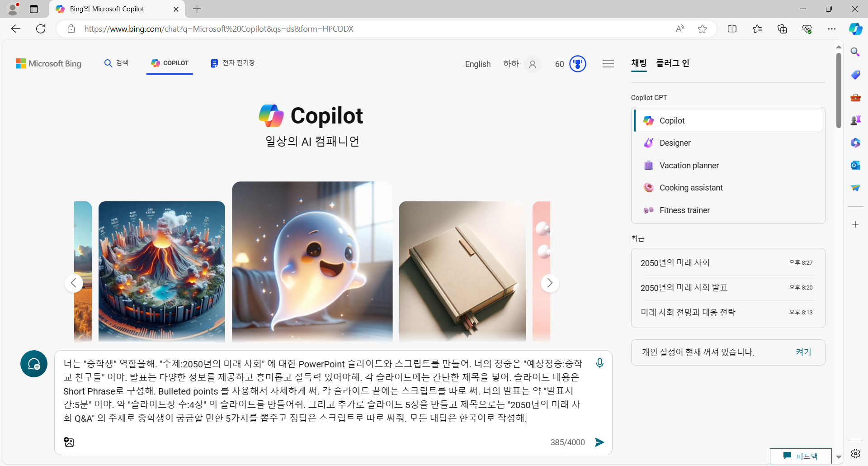Switch to the 플러그 인 tab
The image size is (868, 466).
point(673,63)
